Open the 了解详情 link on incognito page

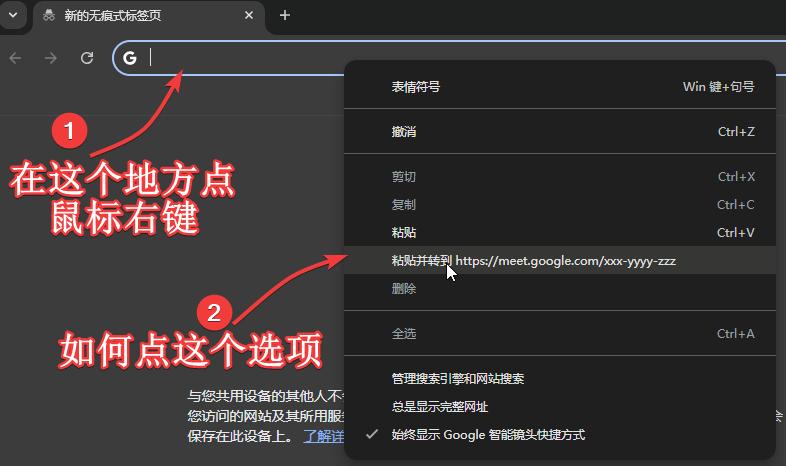pyautogui.click(x=324, y=436)
